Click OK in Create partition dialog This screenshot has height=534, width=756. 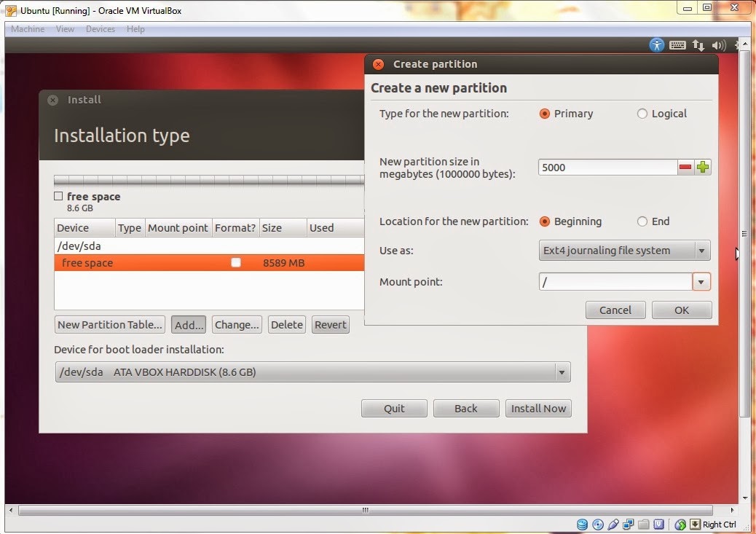[681, 310]
